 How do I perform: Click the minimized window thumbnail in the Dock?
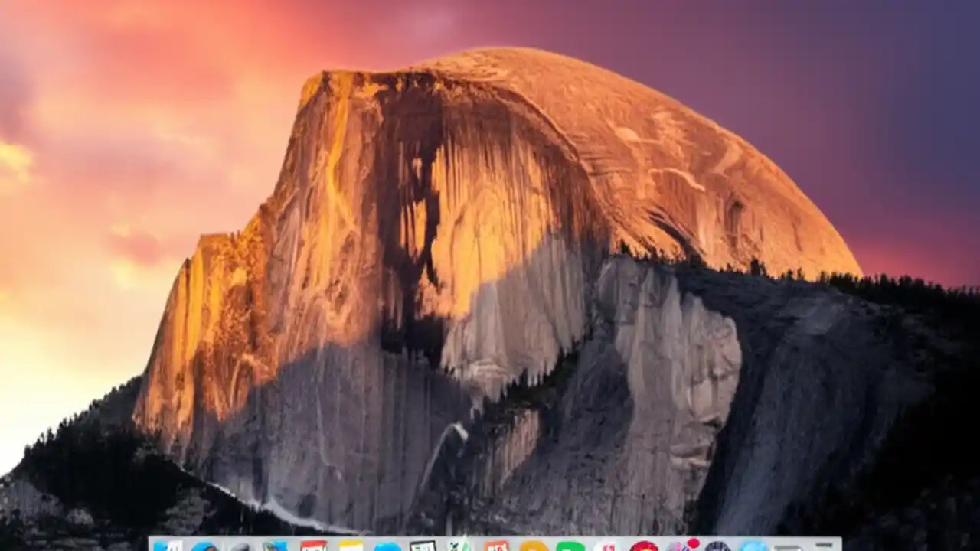tap(788, 545)
